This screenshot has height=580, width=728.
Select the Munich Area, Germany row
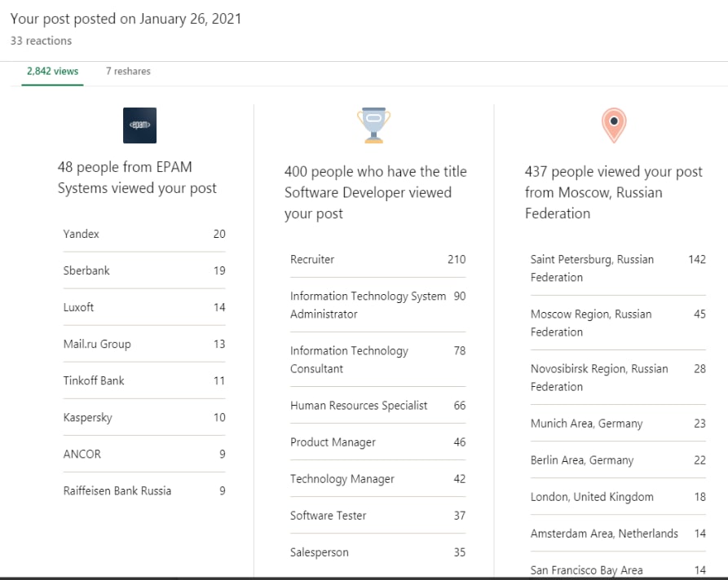pos(618,423)
